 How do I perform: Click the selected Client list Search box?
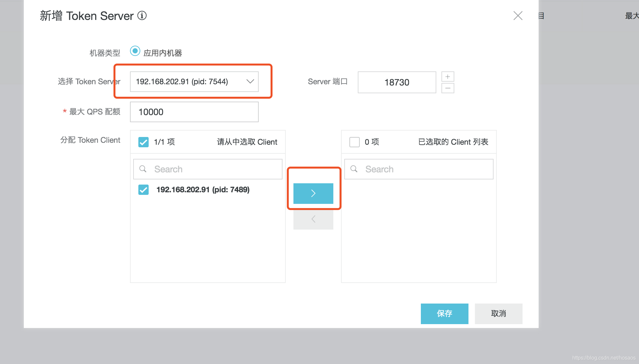(x=419, y=169)
